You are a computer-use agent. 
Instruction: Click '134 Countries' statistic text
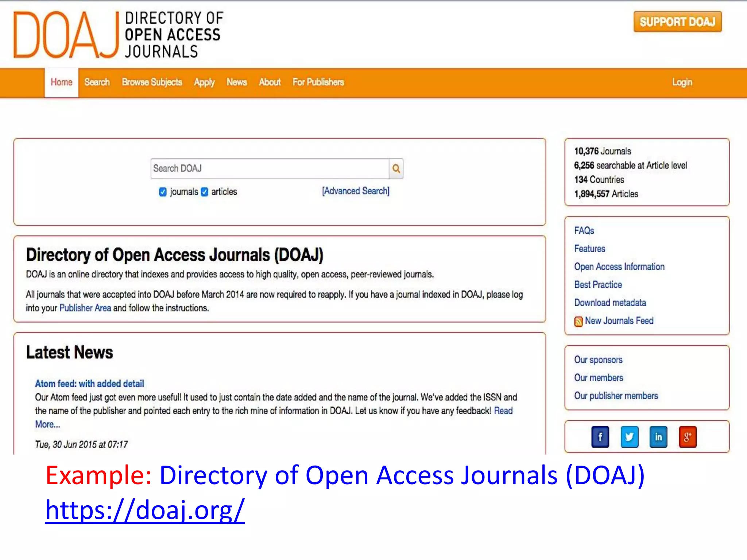(599, 180)
